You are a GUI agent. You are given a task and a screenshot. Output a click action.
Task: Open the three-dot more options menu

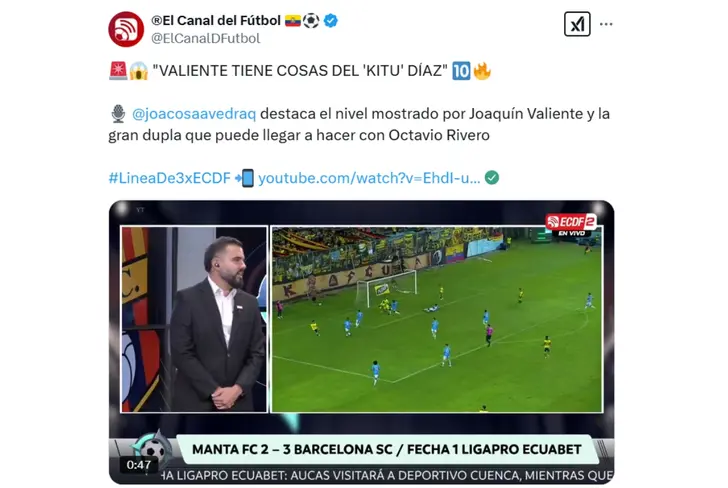click(x=606, y=24)
